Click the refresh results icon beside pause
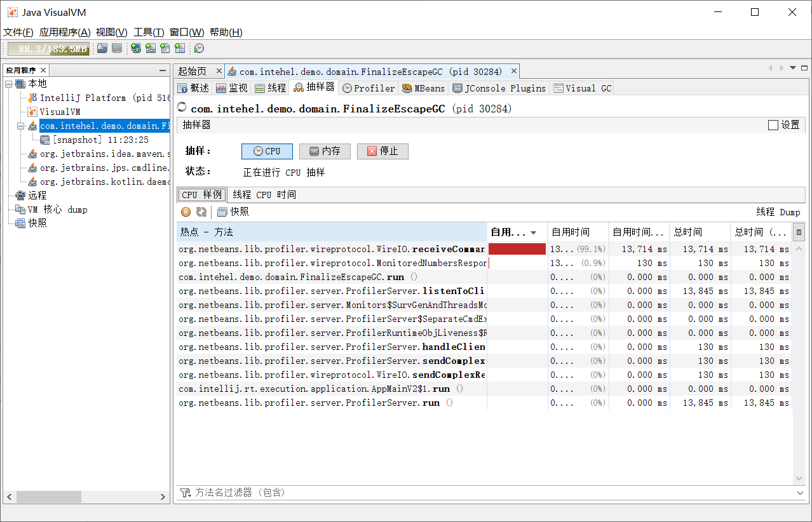Viewport: 812px width, 522px height. point(201,212)
